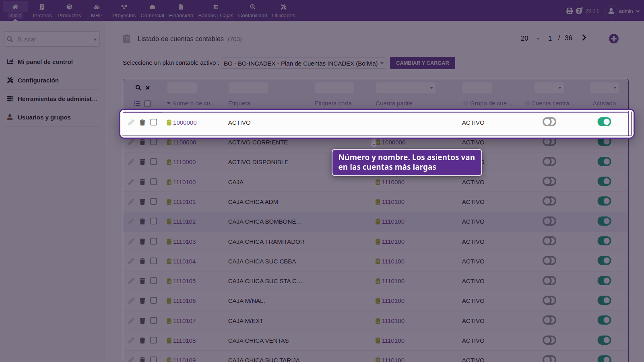This screenshot has width=644, height=362.
Task: Open Utilidades in the top menu
Action: (283, 11)
